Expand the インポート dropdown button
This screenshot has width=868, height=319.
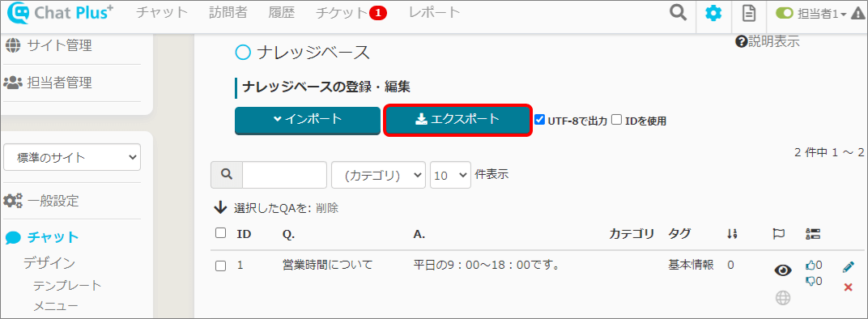click(308, 120)
